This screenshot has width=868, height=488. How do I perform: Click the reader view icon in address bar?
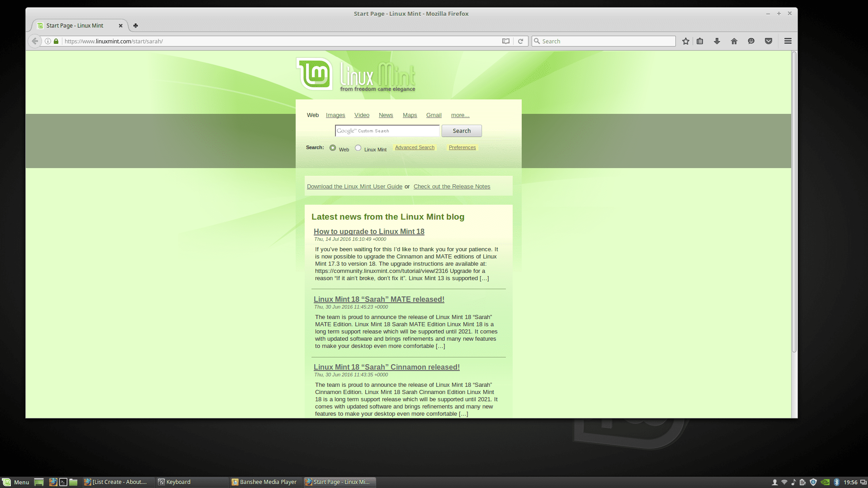point(505,41)
